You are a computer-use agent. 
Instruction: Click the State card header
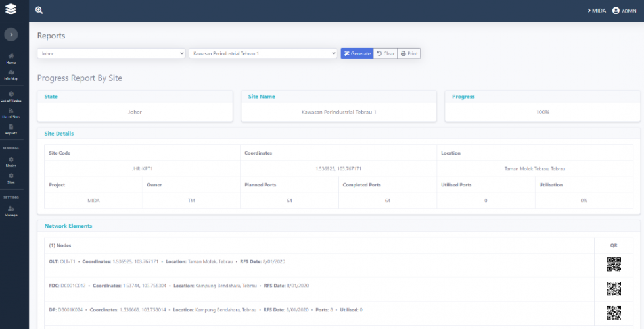(51, 97)
